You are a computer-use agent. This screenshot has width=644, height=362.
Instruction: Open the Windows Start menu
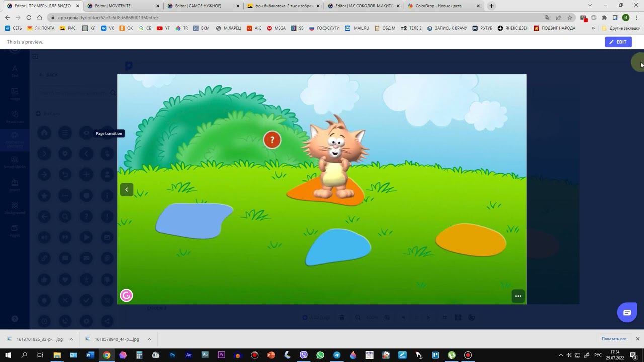click(x=8, y=355)
